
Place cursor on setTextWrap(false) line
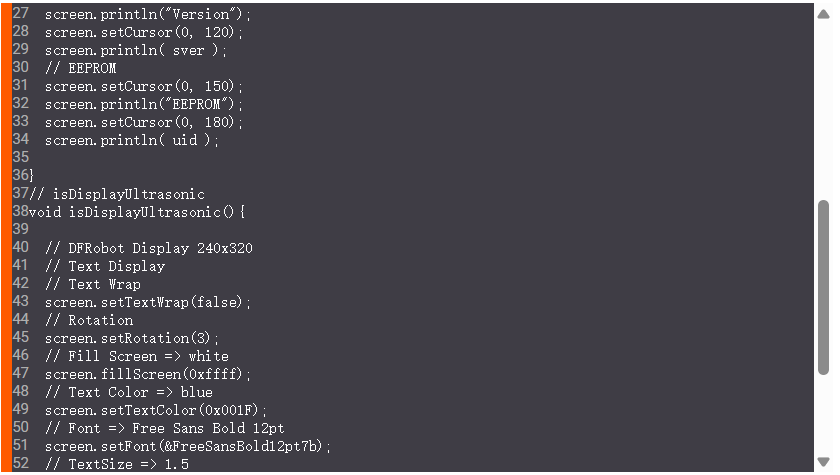148,302
